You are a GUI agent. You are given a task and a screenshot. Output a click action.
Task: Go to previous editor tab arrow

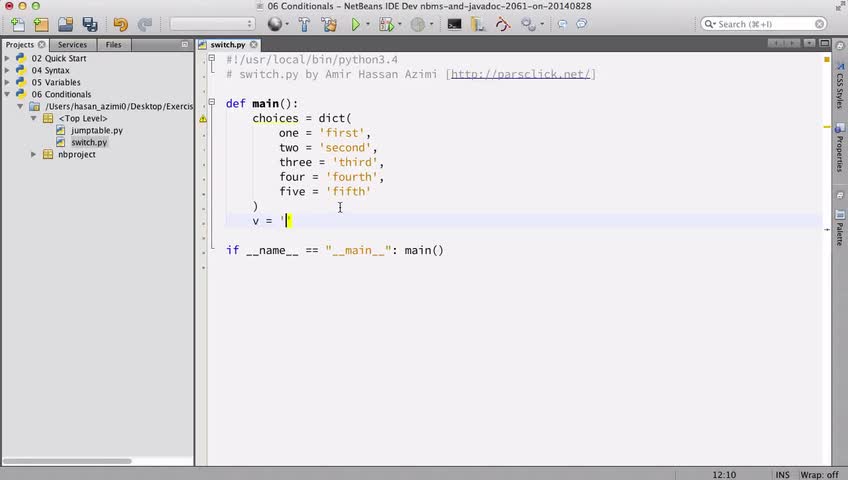tap(776, 43)
